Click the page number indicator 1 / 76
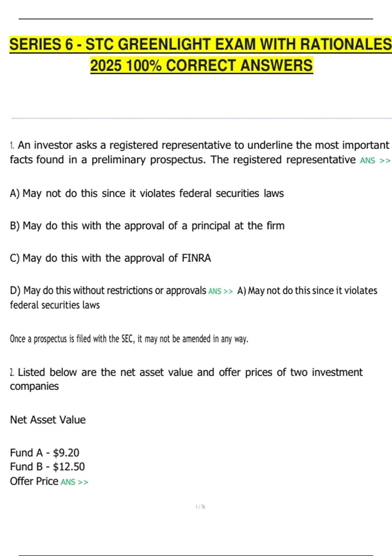The width and height of the screenshot is (392, 556). pos(200,507)
